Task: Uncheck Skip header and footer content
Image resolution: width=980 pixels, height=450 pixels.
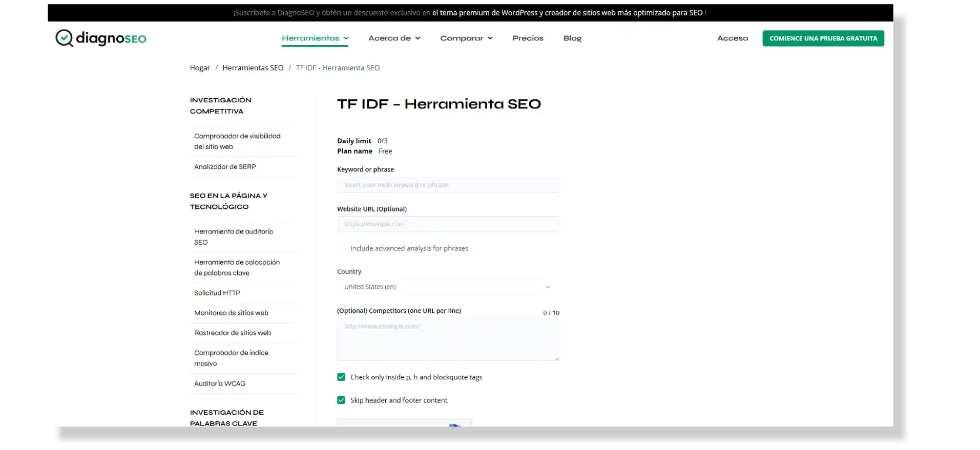Action: coord(341,400)
